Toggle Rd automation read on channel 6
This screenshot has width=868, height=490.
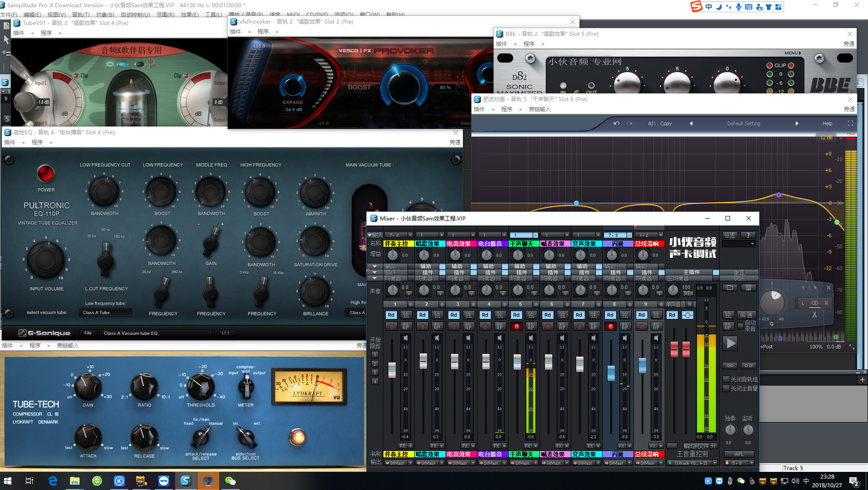point(548,315)
